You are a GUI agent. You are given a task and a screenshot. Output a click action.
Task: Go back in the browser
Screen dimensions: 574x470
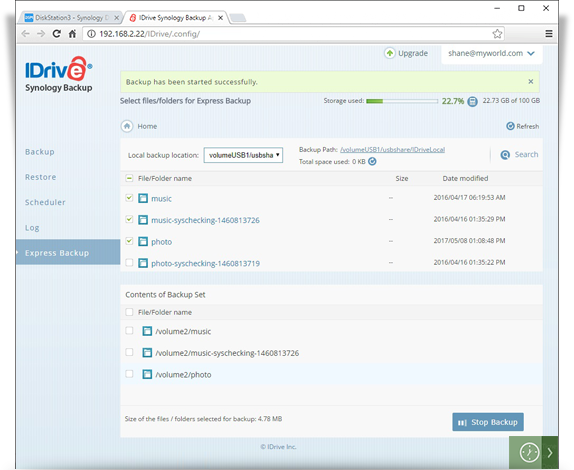pos(25,34)
